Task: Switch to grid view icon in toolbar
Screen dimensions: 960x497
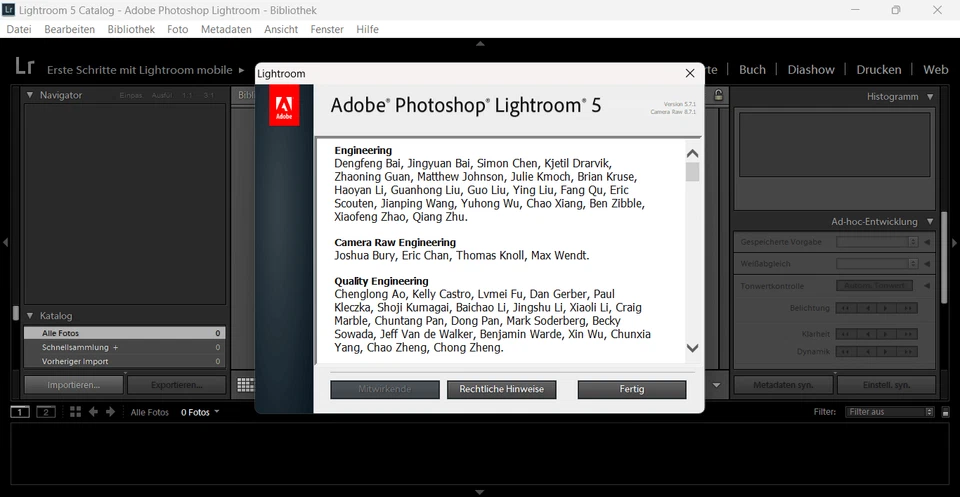Action: click(246, 384)
